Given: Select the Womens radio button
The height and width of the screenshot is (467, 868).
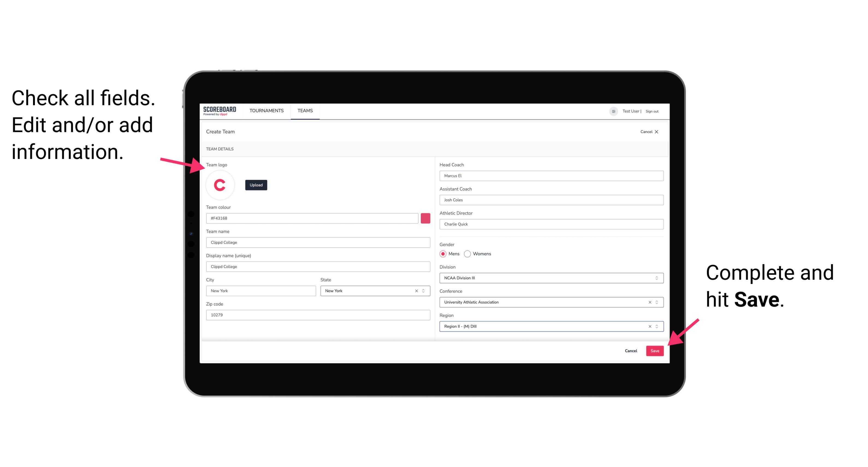Looking at the screenshot, I should tap(470, 254).
